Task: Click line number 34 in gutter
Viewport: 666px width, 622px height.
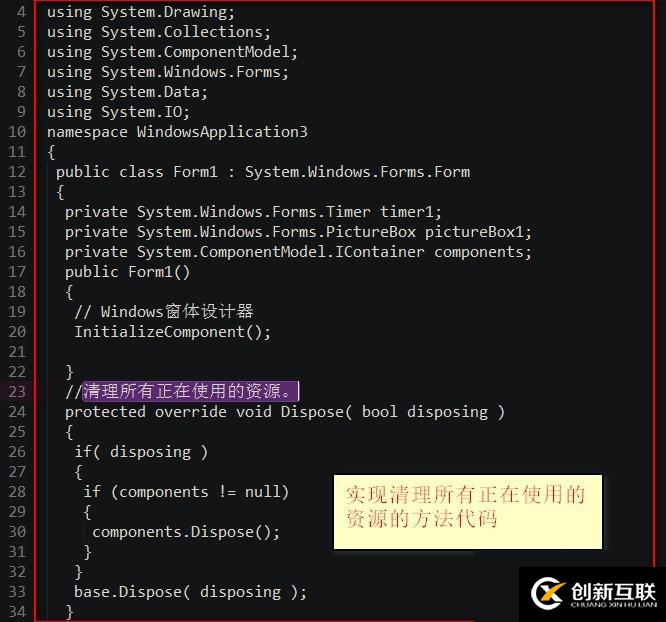Action: 17,612
